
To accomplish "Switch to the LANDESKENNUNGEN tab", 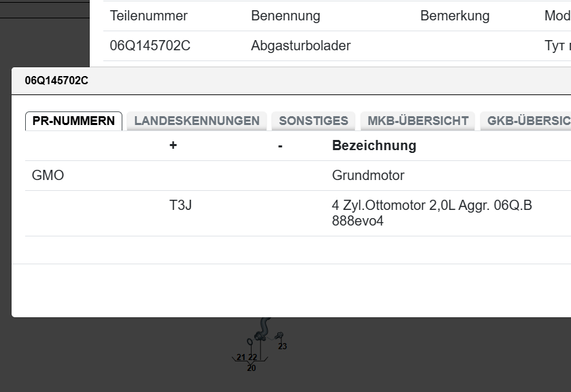I will pos(196,121).
